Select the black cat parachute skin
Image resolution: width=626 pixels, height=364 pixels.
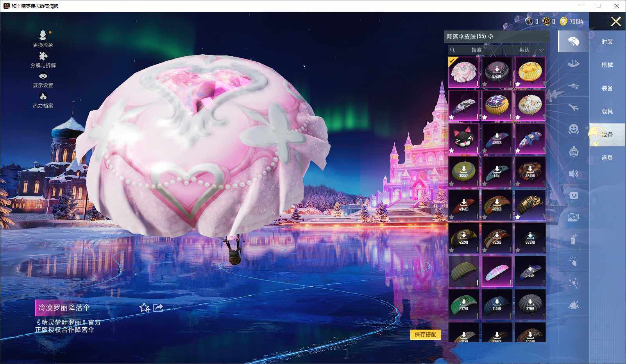464,139
